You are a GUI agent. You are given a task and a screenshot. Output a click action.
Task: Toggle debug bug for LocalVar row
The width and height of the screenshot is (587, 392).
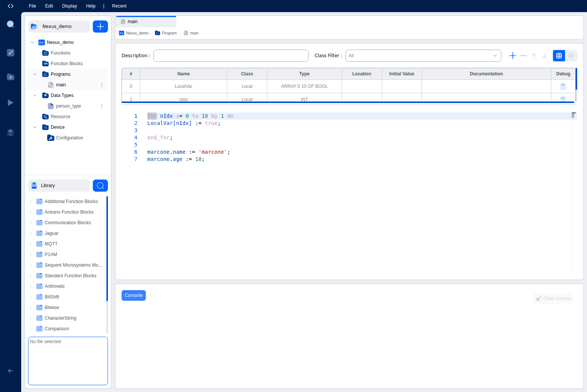tap(563, 86)
